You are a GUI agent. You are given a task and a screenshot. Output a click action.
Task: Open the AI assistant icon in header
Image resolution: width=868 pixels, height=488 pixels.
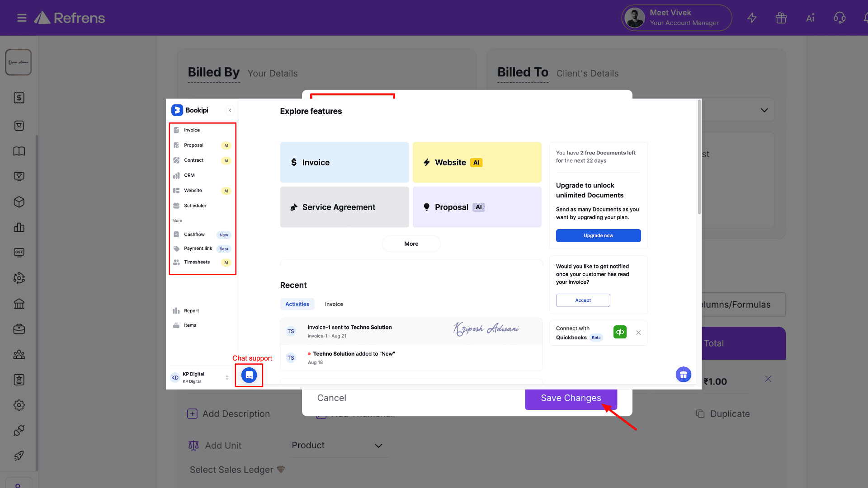click(x=810, y=18)
